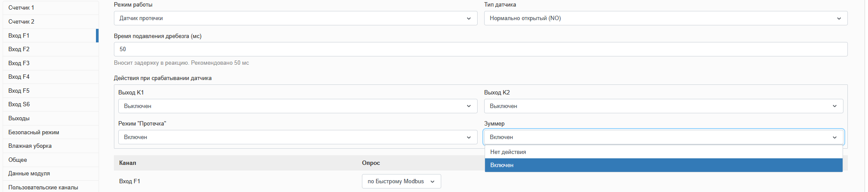868x192 pixels.
Task: Open the Счетчик 2 sidebar section
Action: [x=21, y=21]
